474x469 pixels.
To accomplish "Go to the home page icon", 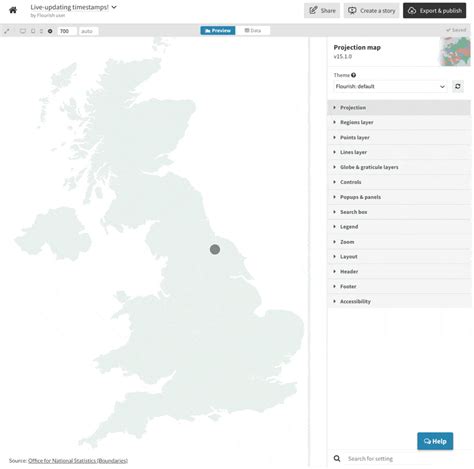I will click(13, 10).
